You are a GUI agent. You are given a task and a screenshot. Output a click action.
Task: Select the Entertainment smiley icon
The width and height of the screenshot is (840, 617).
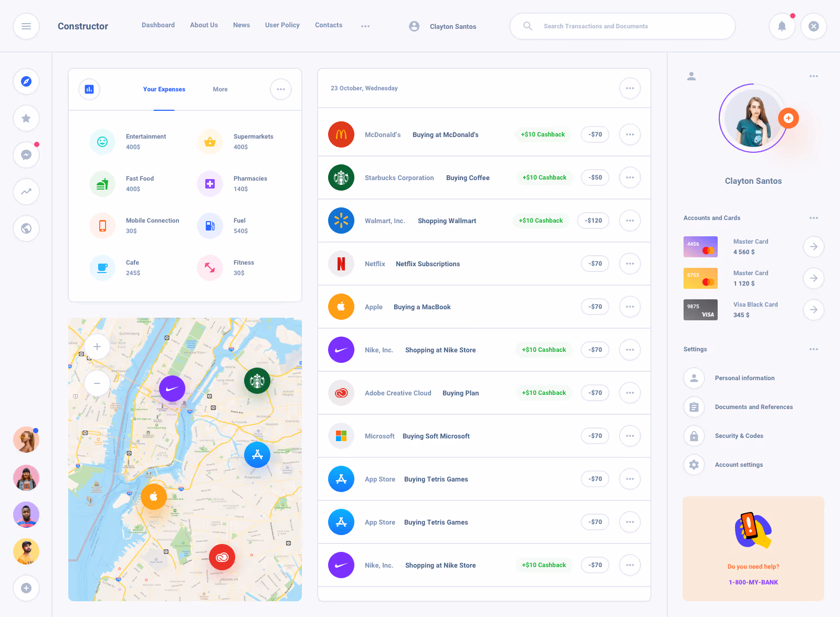[x=102, y=142]
